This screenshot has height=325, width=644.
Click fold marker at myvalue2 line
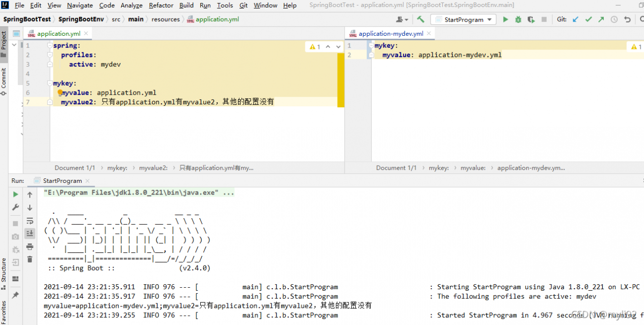point(50,102)
